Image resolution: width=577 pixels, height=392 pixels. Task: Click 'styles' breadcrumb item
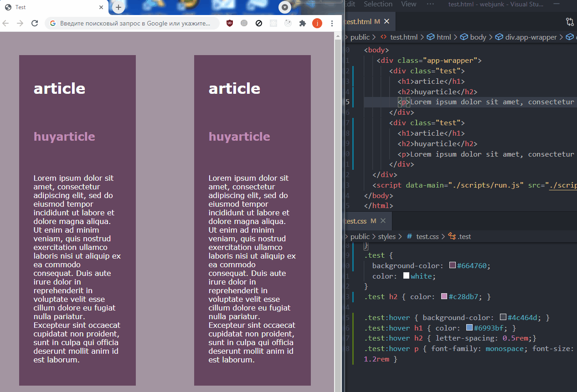click(x=387, y=237)
